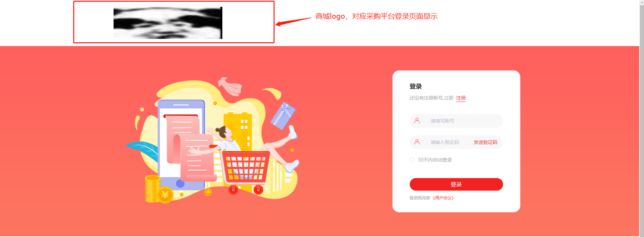Focus the 请填写账号 account input
The image size is (644, 237).
456,121
